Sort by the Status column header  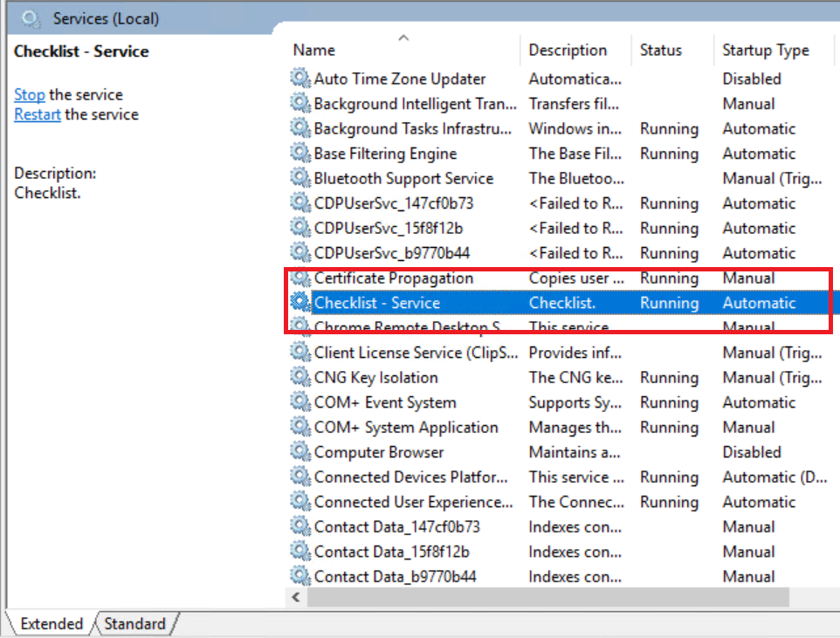660,51
